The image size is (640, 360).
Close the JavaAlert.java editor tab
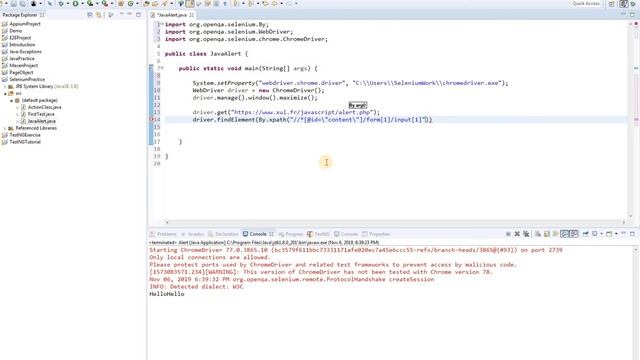pos(192,15)
